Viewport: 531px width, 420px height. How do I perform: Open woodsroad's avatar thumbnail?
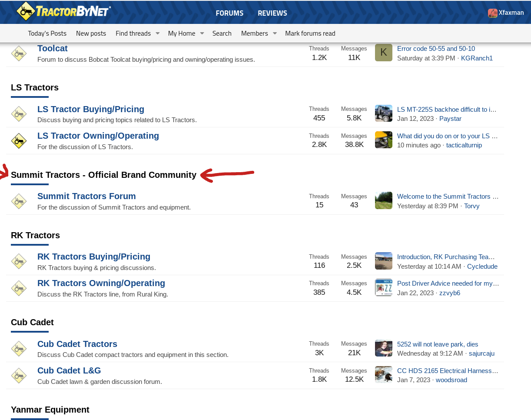point(384,375)
